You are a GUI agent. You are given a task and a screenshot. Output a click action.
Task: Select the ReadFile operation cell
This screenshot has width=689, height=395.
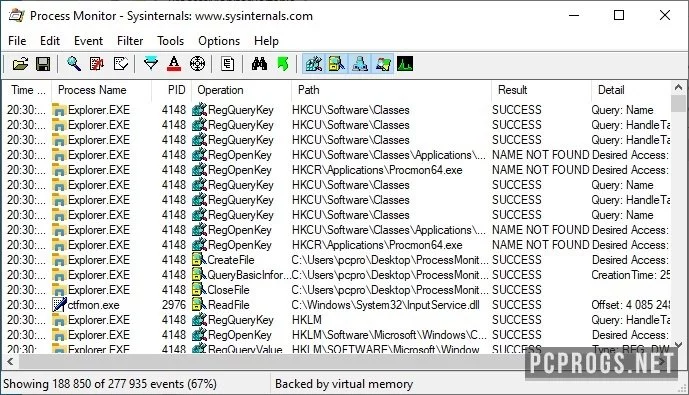pyautogui.click(x=228, y=305)
